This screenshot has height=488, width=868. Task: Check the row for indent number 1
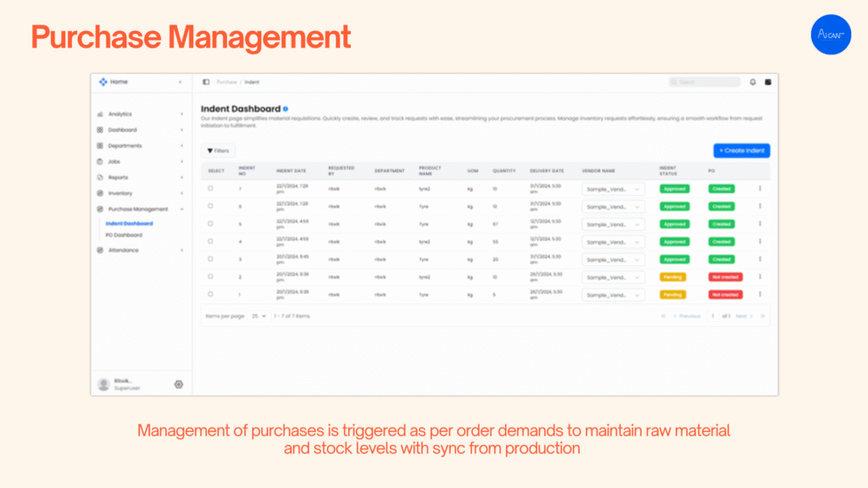tap(211, 294)
